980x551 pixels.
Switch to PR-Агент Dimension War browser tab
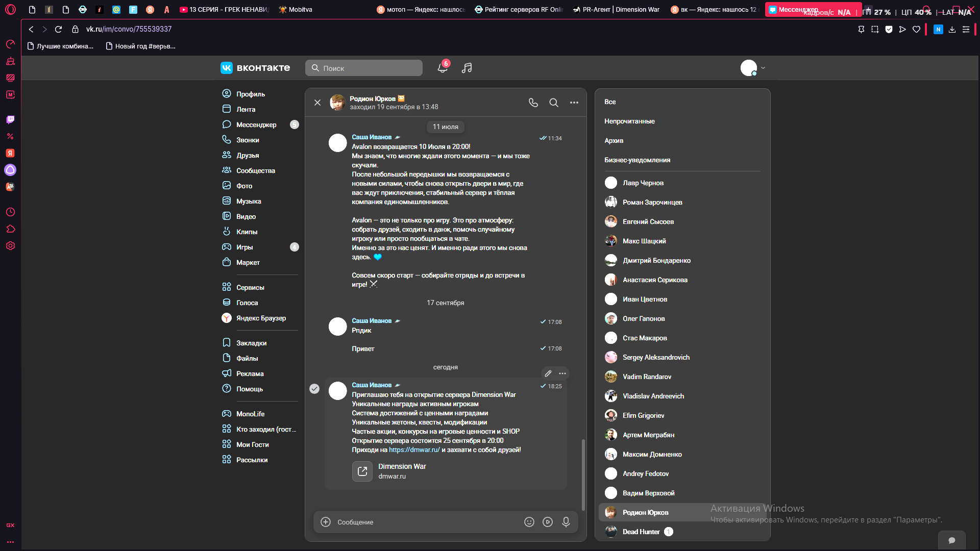pyautogui.click(x=616, y=9)
